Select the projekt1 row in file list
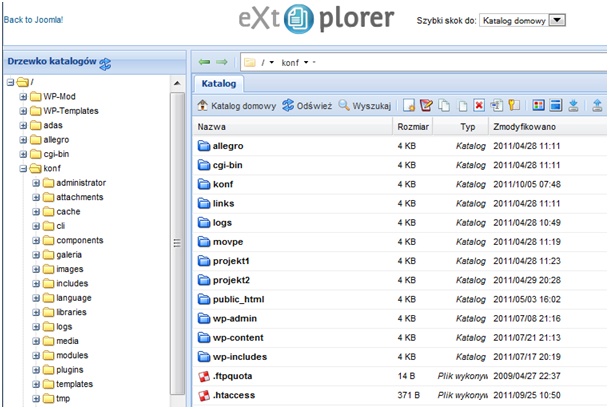 [x=400, y=261]
